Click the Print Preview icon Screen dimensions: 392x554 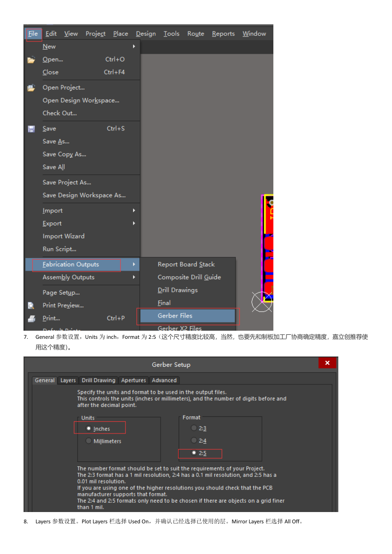[x=31, y=306]
